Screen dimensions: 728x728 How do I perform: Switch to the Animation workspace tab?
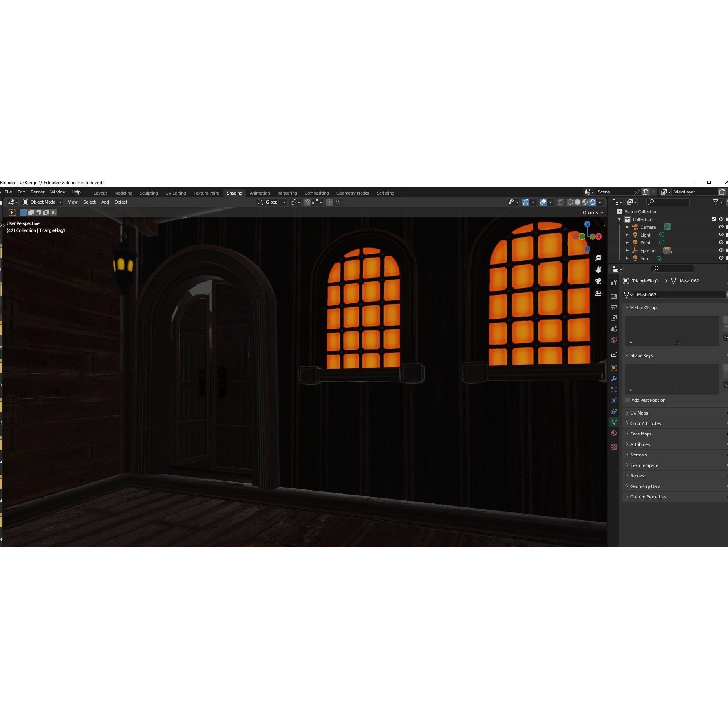pos(260,193)
